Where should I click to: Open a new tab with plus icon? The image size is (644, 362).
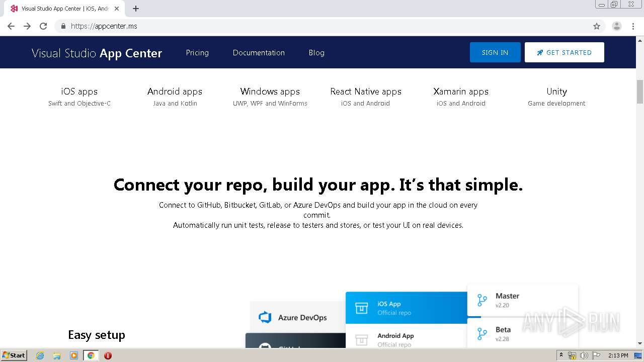[x=136, y=9]
